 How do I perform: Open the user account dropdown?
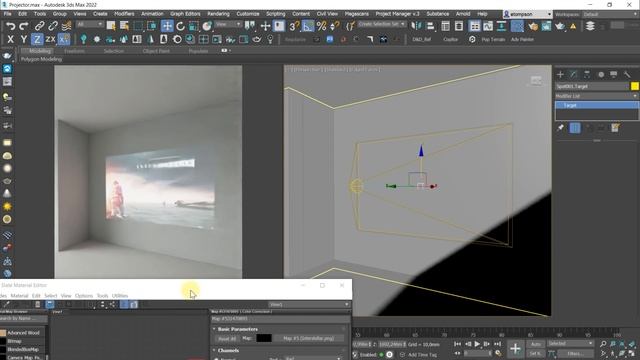527,14
